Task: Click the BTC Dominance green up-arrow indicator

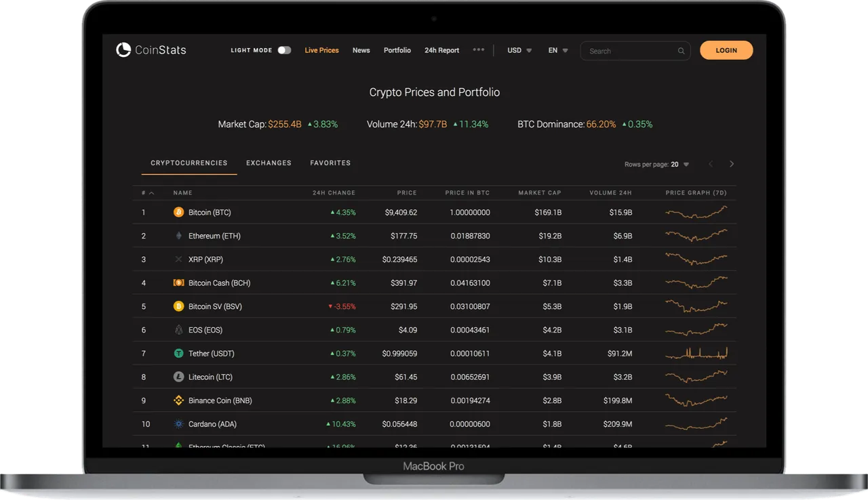Action: [624, 125]
